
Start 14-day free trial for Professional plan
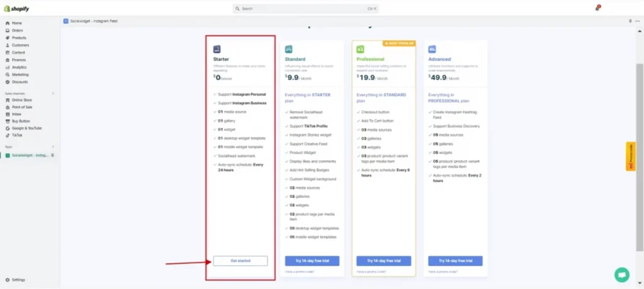coord(384,261)
